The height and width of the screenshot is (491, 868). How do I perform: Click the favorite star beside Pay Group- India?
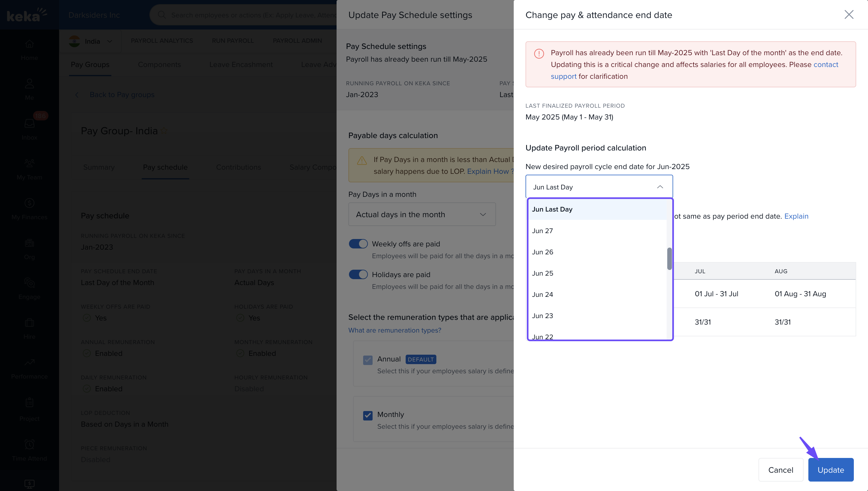pyautogui.click(x=164, y=131)
